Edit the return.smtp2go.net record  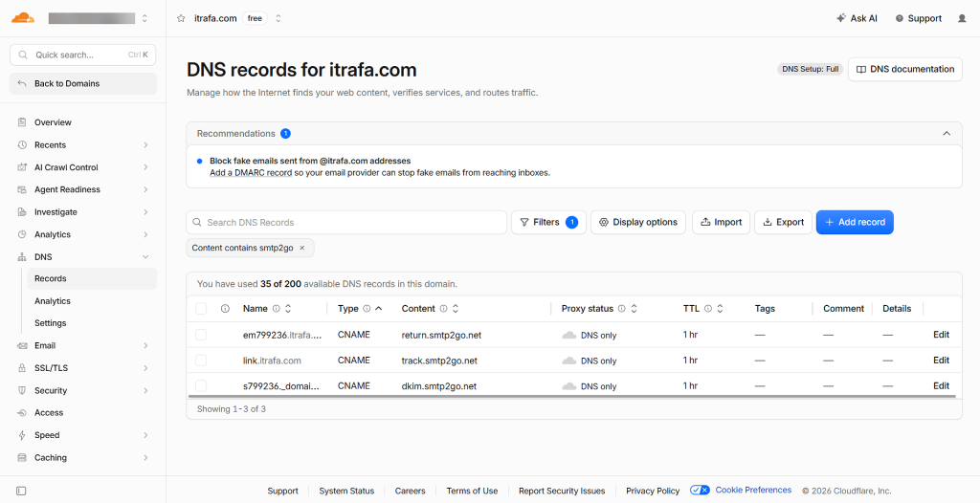(x=942, y=335)
